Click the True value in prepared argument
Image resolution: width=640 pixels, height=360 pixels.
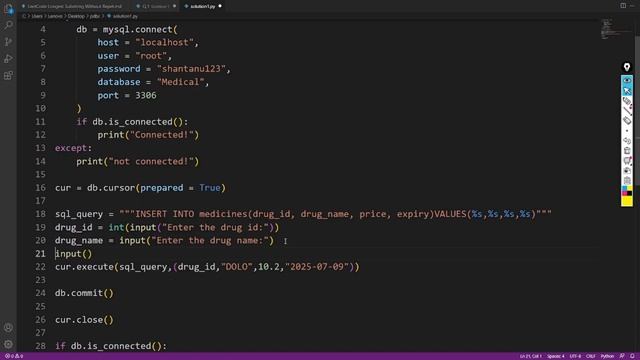(210, 188)
